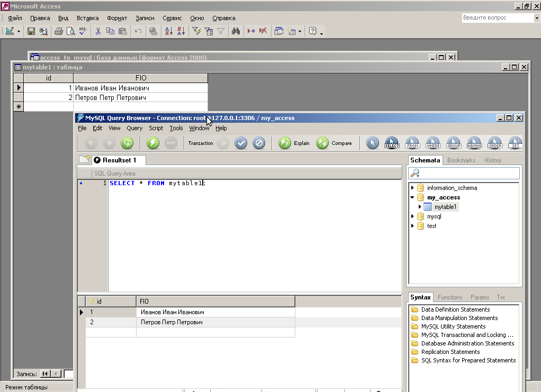Open the design view dropdown arrow in Access

pyautogui.click(x=19, y=32)
